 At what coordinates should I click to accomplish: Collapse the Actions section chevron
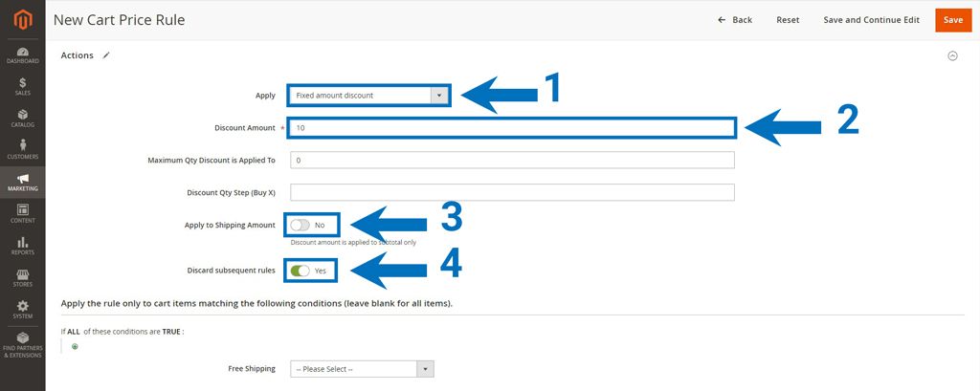click(952, 55)
